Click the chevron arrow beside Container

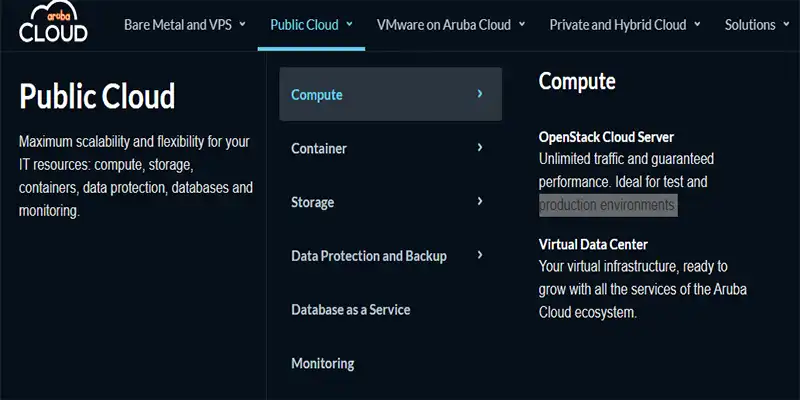pyautogui.click(x=480, y=148)
